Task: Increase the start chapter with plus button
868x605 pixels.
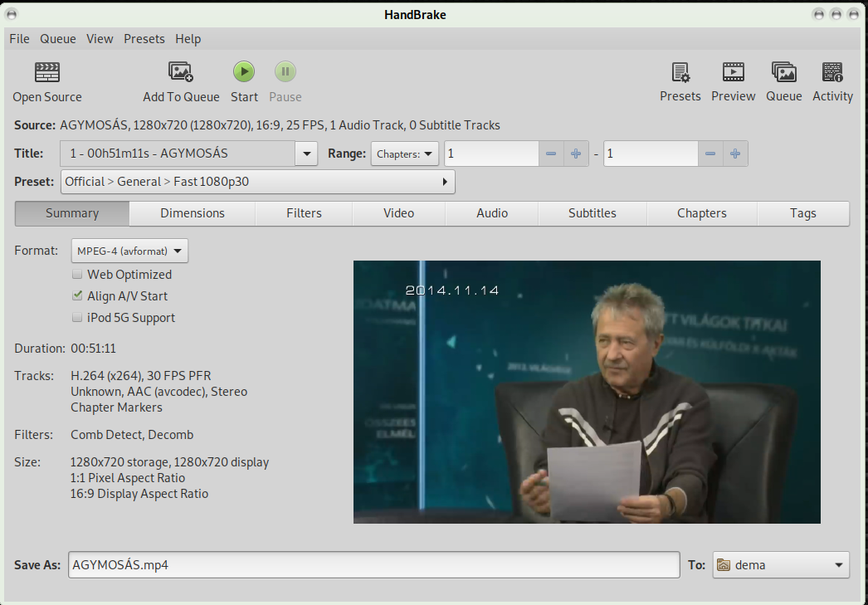Action: click(575, 154)
